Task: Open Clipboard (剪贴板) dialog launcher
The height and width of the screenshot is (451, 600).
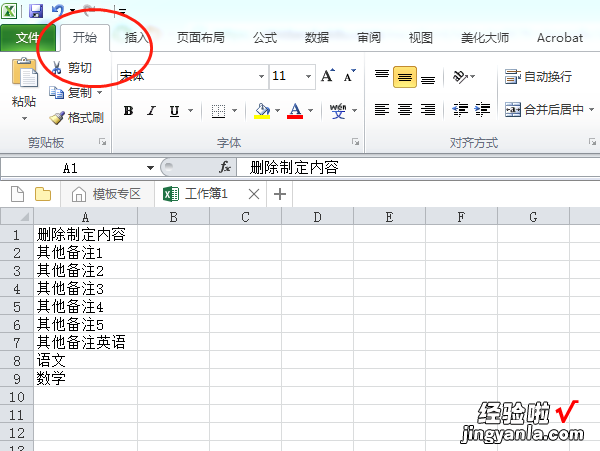Action: [x=103, y=142]
